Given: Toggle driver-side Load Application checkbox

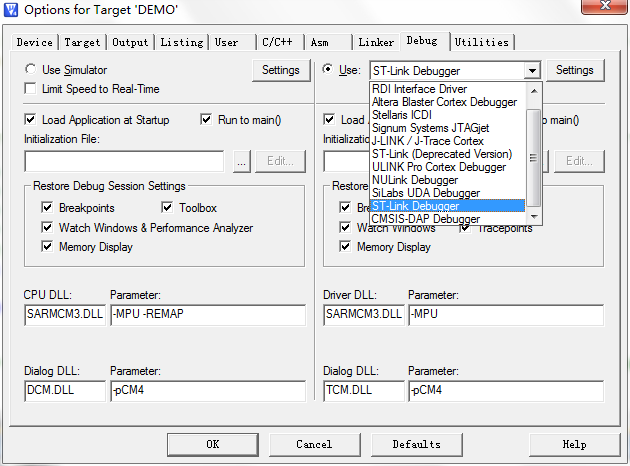Looking at the screenshot, I should pyautogui.click(x=329, y=119).
